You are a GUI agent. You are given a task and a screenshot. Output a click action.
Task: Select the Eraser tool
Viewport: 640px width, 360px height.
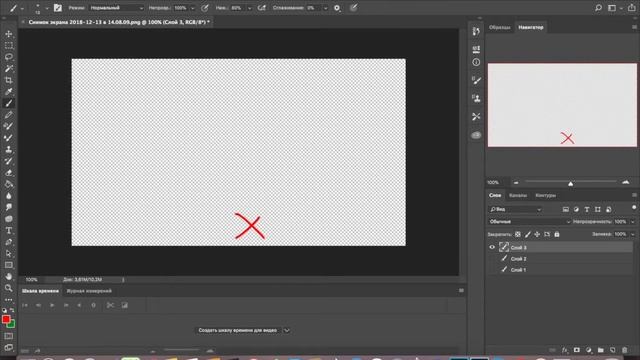(9, 173)
